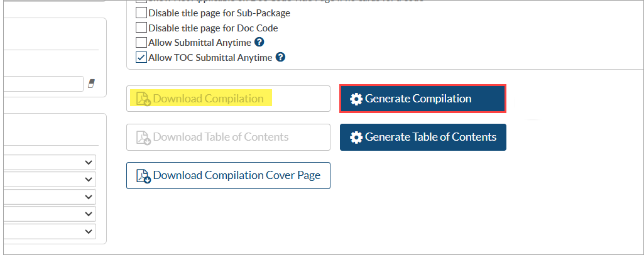
Task: Click the eraser icon beside the text field
Action: [92, 84]
